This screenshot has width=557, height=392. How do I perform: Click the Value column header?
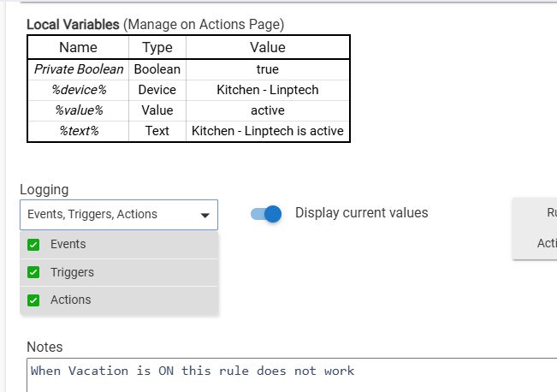(267, 47)
